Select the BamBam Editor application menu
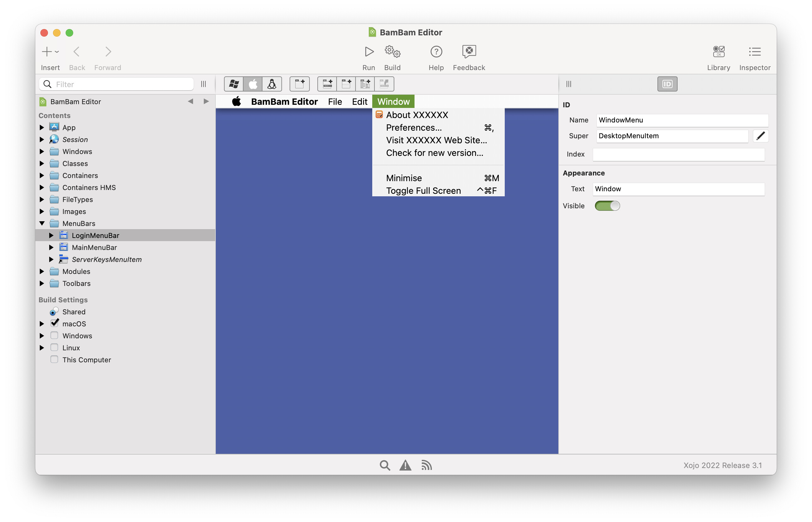The image size is (812, 522). (284, 101)
